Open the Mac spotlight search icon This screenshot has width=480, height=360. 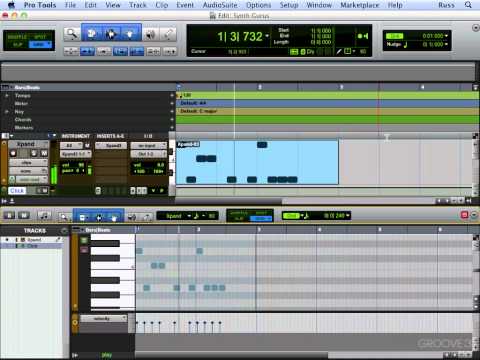468,5
